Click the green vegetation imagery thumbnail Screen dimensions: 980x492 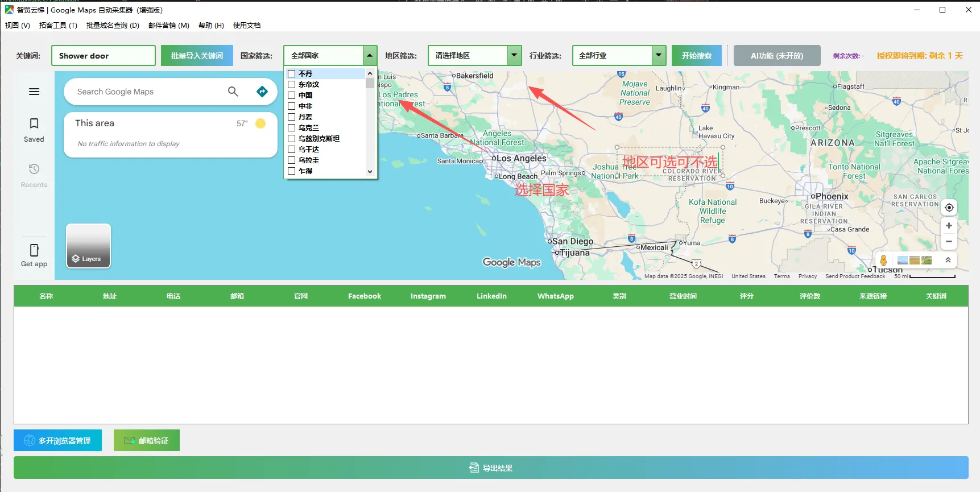pyautogui.click(x=927, y=260)
